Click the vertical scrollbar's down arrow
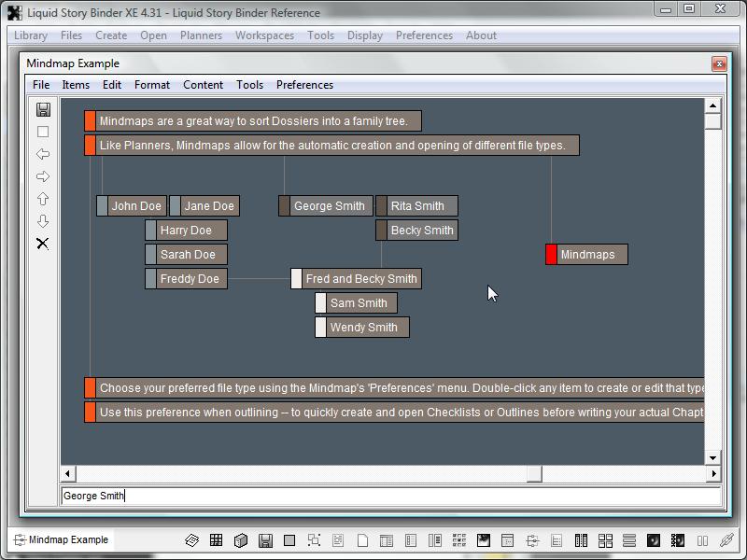Image resolution: width=747 pixels, height=560 pixels. tap(713, 457)
